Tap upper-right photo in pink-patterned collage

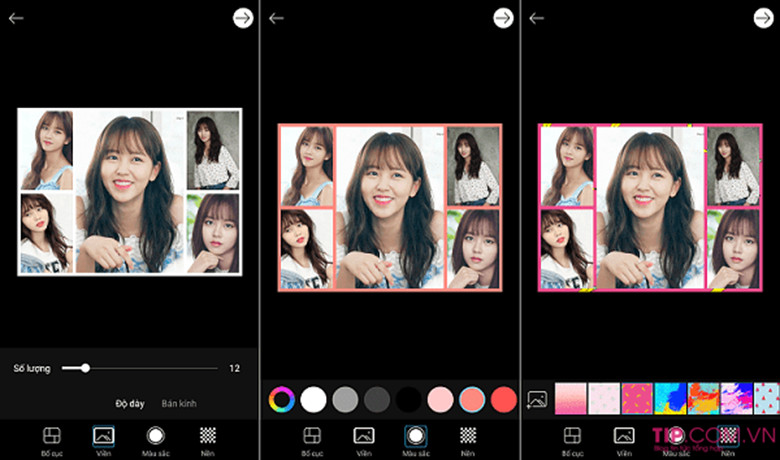(x=733, y=166)
